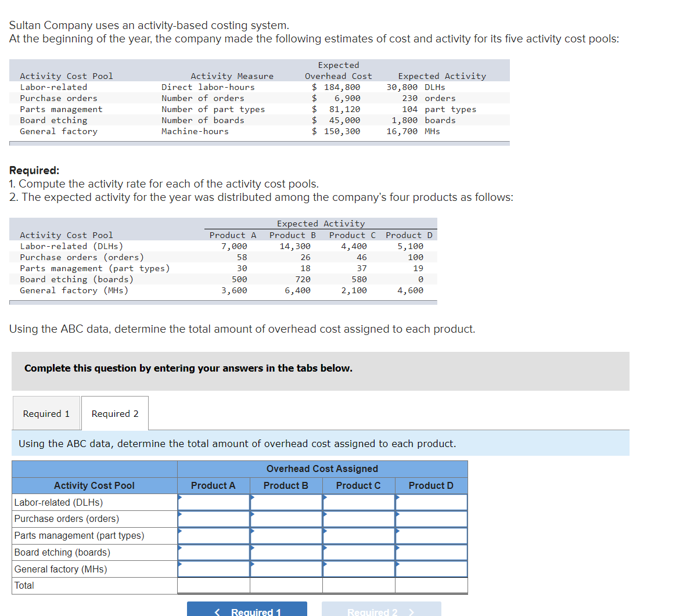This screenshot has width=676, height=616.
Task: Switch to the Required 1 tab
Action: pos(46,413)
